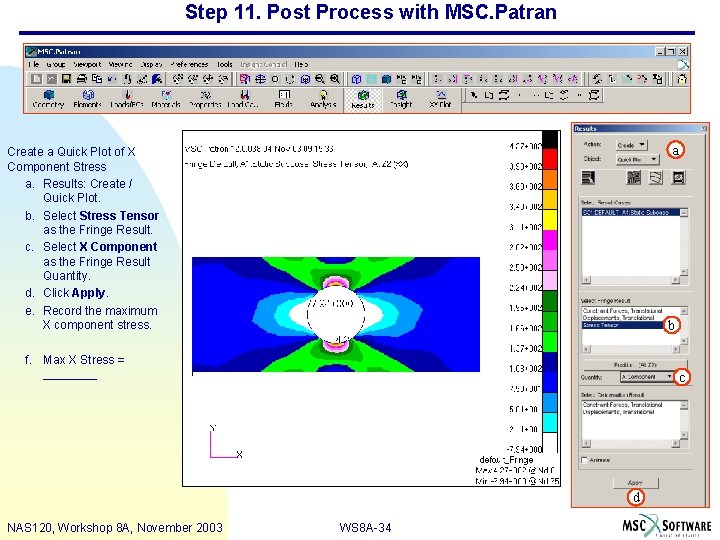
Task: Open the Analysis application form
Action: [323, 99]
